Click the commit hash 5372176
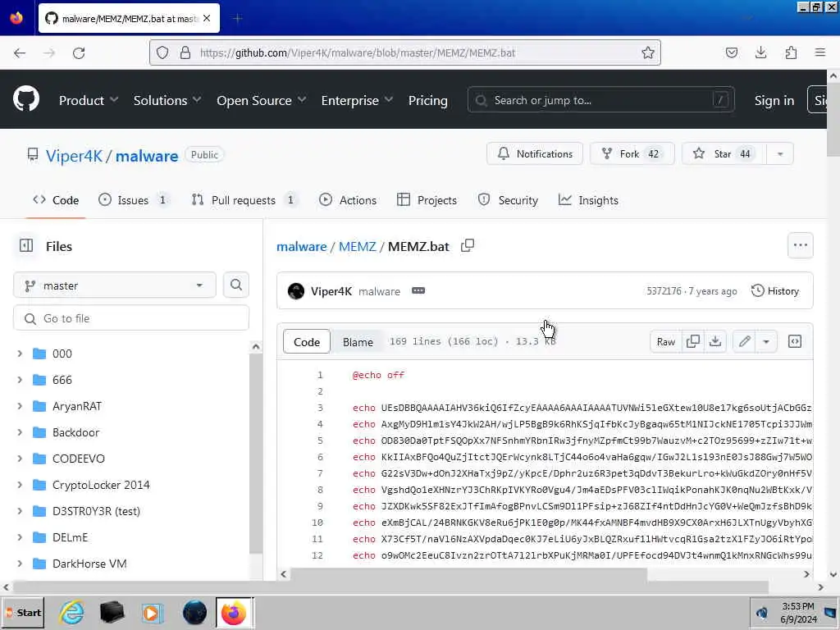 pos(664,291)
